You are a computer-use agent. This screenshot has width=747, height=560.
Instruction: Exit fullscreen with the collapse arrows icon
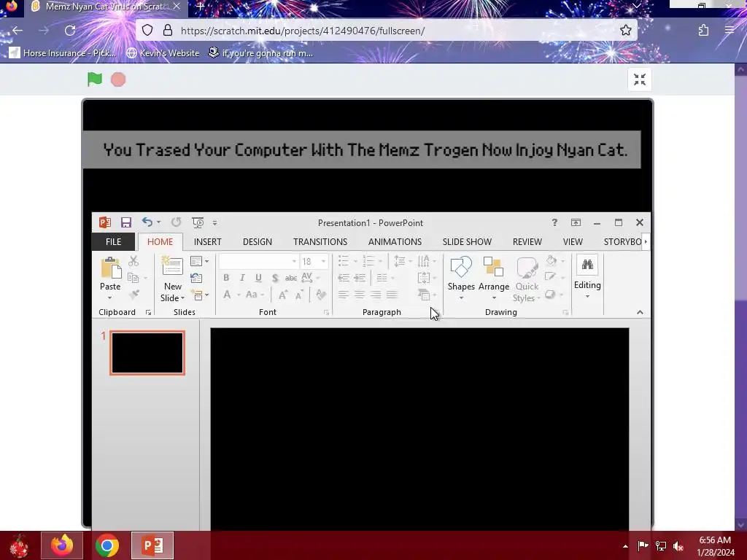click(x=639, y=79)
